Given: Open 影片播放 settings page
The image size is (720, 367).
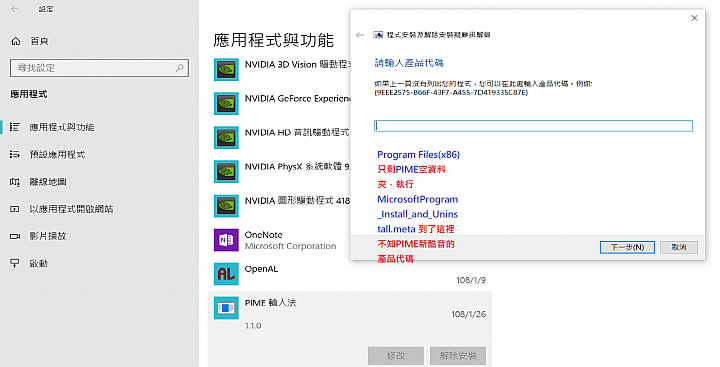Looking at the screenshot, I should click(x=48, y=236).
